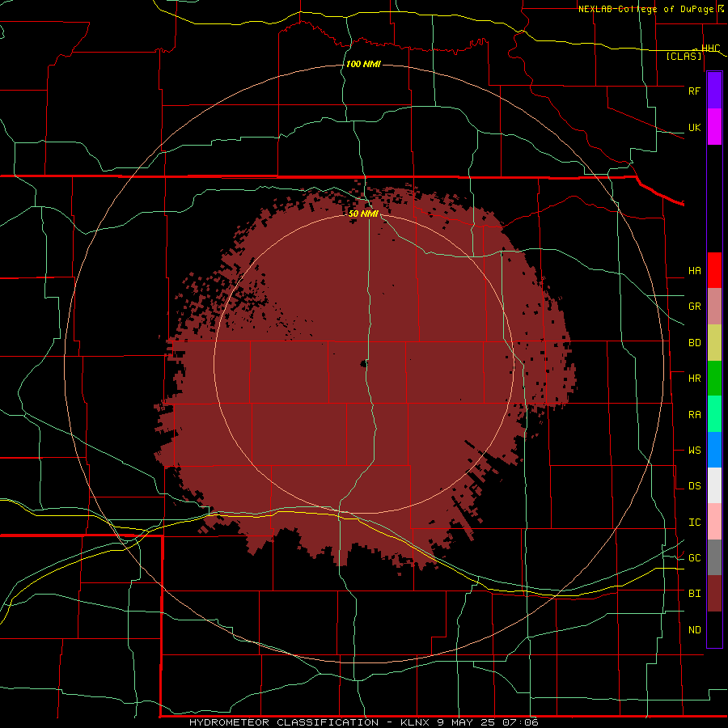This screenshot has width=728, height=728.
Task: Select the blue WS legend swatch
Action: tap(714, 450)
